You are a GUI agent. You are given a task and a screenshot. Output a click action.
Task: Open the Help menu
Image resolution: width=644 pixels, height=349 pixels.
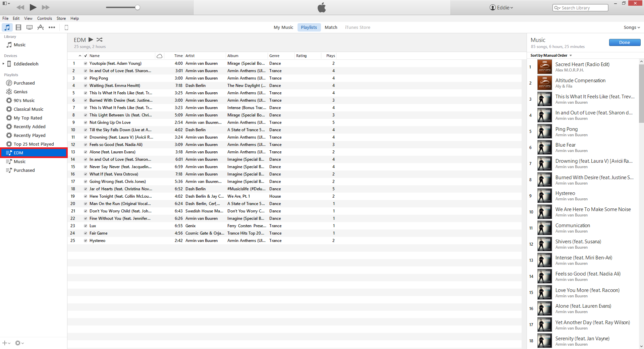coord(74,18)
